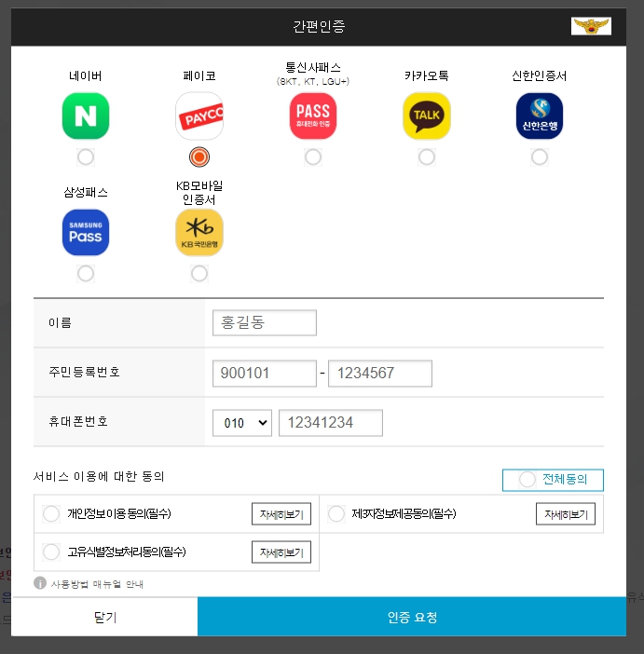The height and width of the screenshot is (654, 644).
Task: Select the KB Kookmin Bank icon
Action: [199, 232]
